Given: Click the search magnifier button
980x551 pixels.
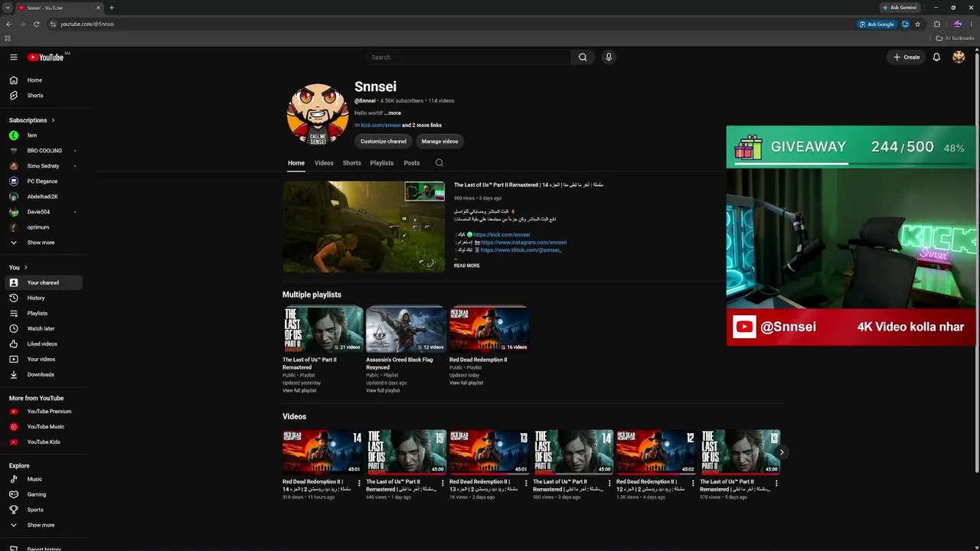Looking at the screenshot, I should (x=583, y=57).
